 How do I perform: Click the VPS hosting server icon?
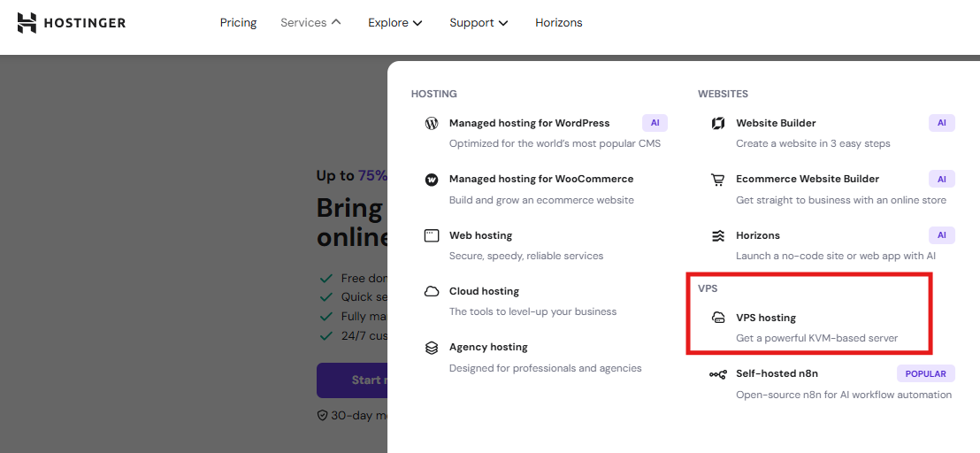coord(718,319)
